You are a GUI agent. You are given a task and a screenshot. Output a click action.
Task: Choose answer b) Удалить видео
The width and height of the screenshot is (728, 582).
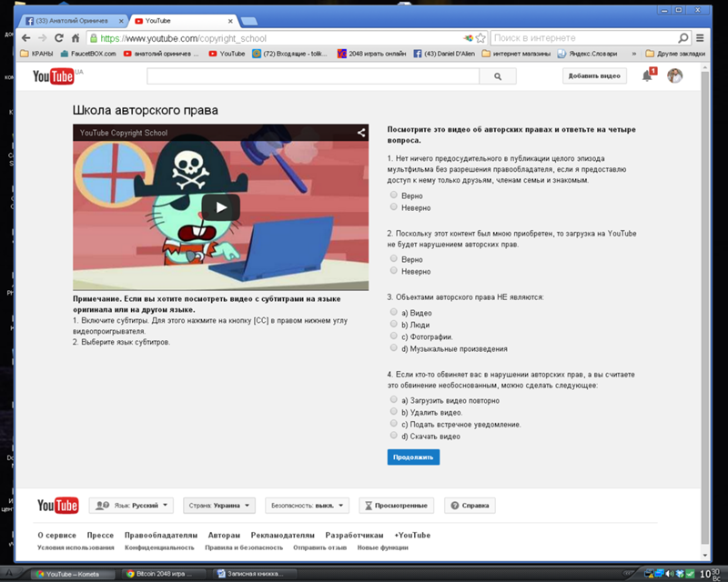point(394,412)
